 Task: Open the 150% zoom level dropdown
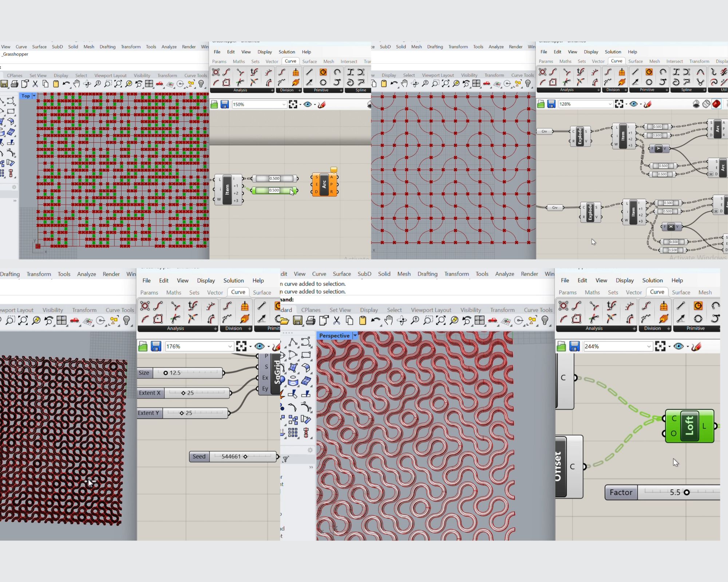coord(284,105)
